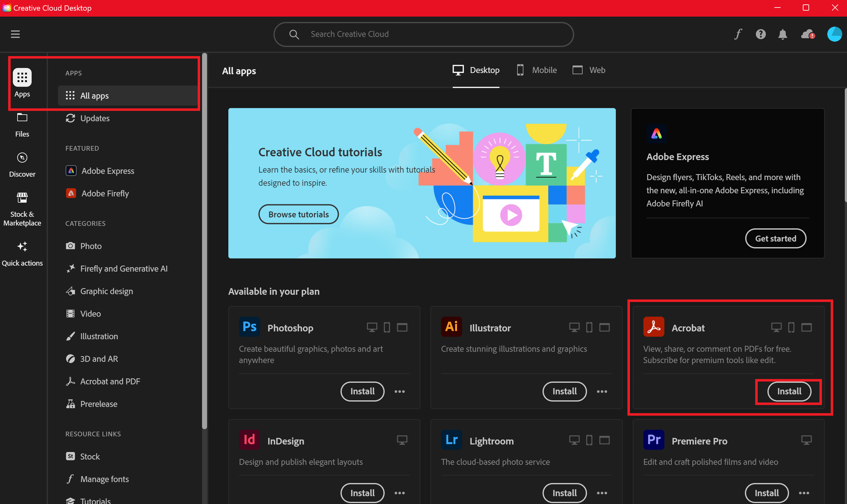This screenshot has height=504, width=847.
Task: Install Lightroom
Action: (564, 493)
